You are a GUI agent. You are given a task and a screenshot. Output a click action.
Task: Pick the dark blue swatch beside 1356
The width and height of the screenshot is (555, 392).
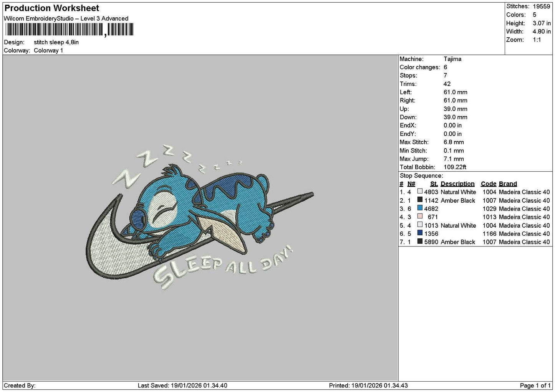coord(420,233)
